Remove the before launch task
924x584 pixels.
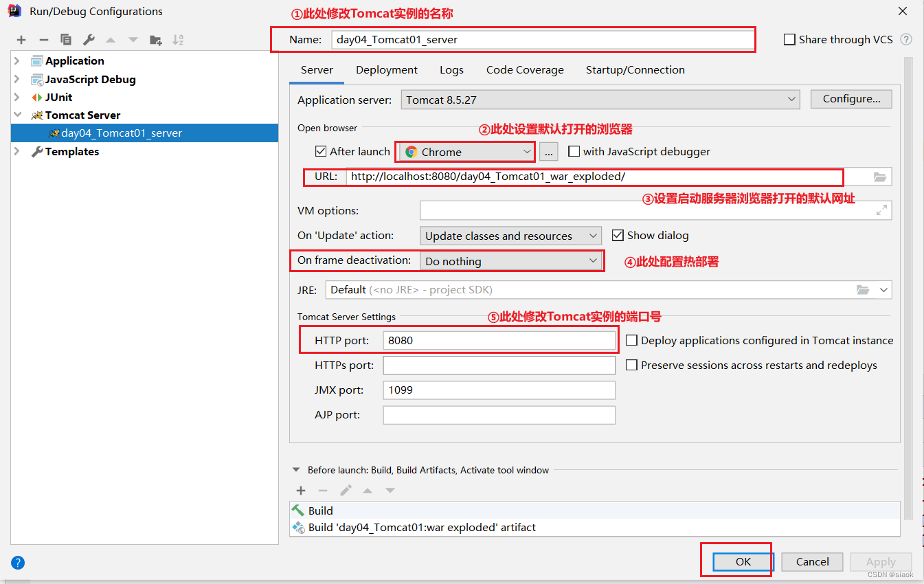click(323, 491)
